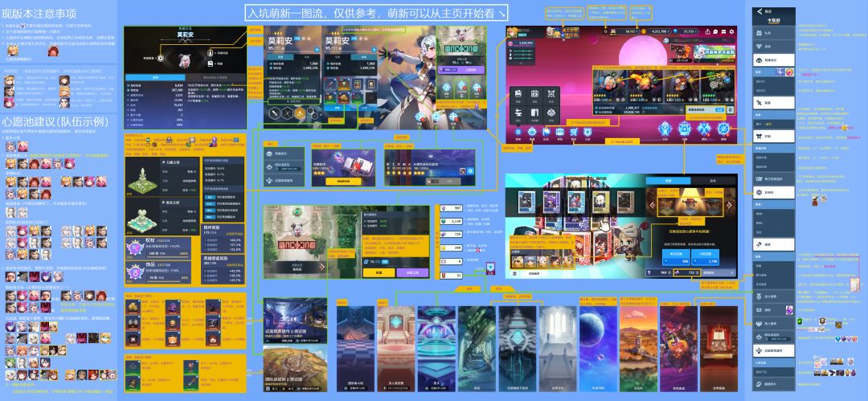The image size is (868, 401).
Task: Open the 团队远征队 β测试版 image card
Action: coord(295,370)
